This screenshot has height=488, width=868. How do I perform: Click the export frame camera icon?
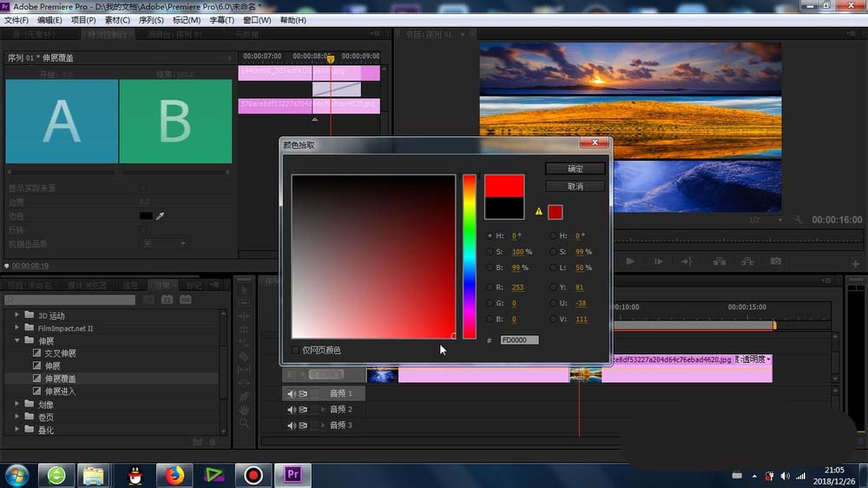(x=775, y=260)
